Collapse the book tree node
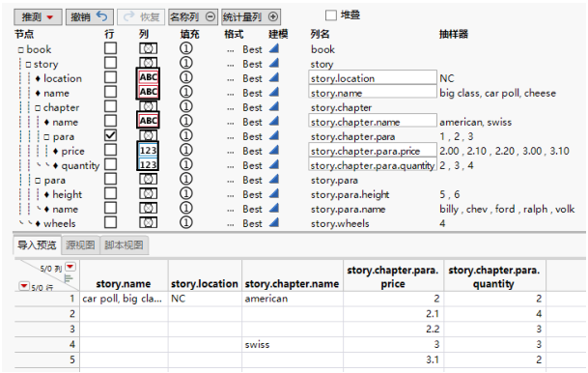This screenshot has height=373, width=588. pyautogui.click(x=21, y=50)
